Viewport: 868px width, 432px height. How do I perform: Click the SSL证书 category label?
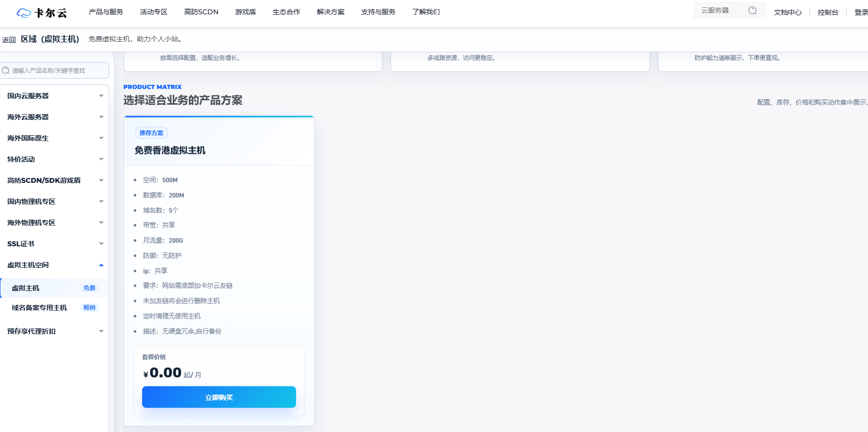click(21, 244)
